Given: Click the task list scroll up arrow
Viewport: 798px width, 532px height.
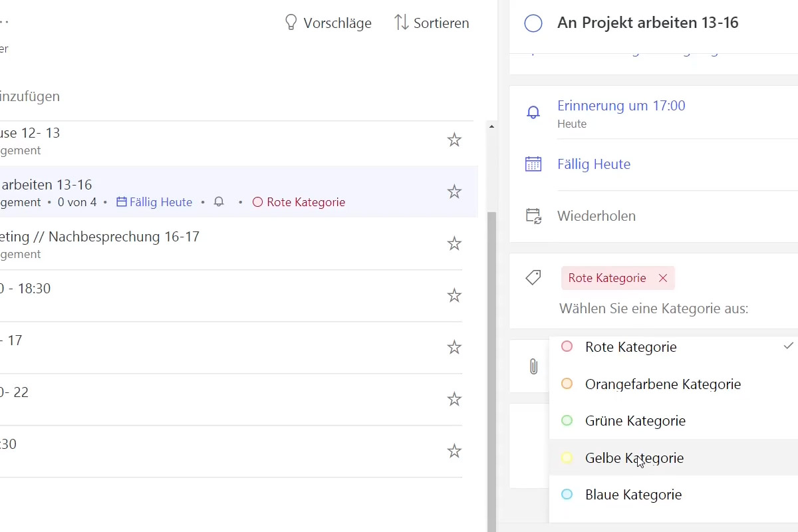Looking at the screenshot, I should pyautogui.click(x=491, y=126).
